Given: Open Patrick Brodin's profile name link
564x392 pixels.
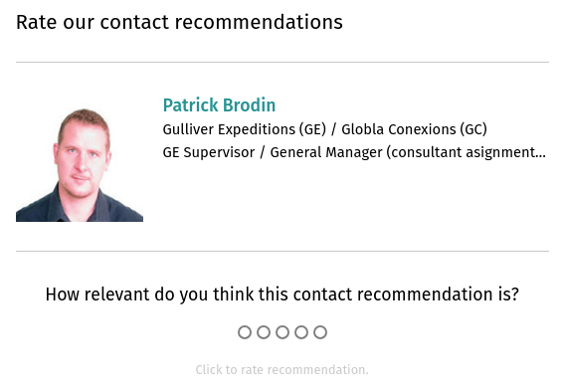Looking at the screenshot, I should click(219, 105).
